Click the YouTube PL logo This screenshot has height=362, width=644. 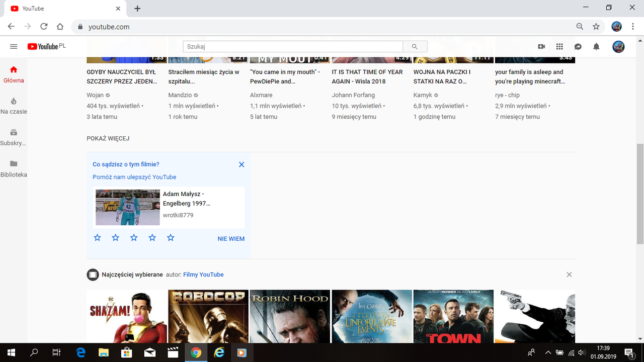coord(46,46)
